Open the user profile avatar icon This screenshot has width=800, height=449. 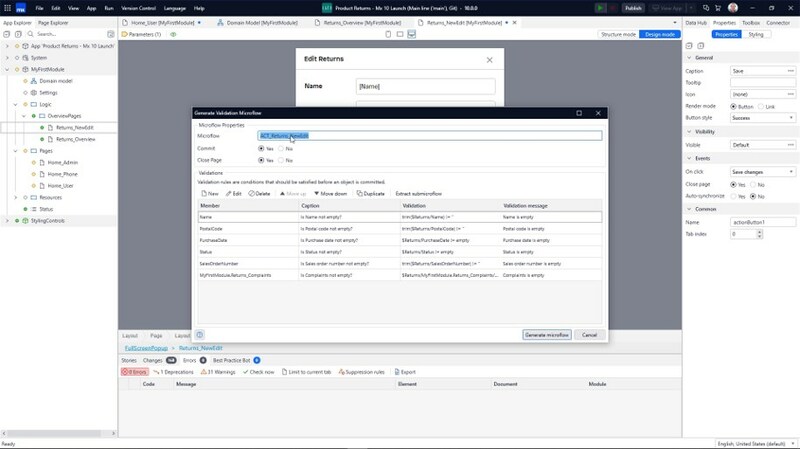(732, 7)
